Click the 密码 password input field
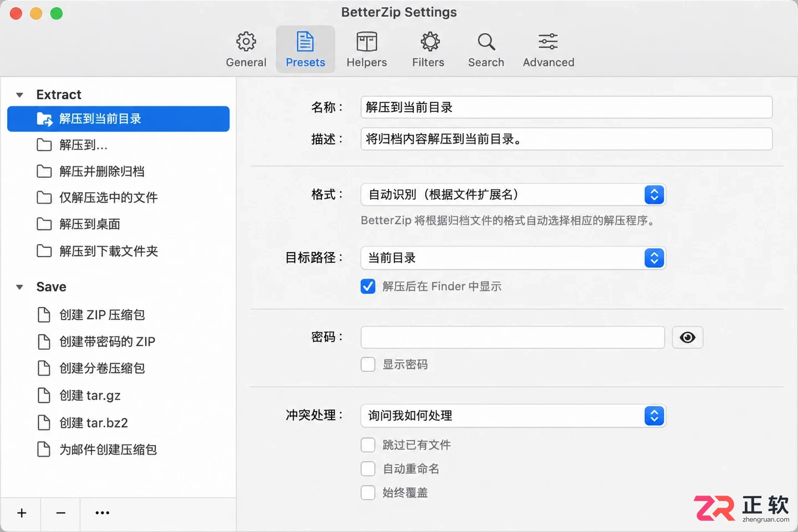Viewport: 798px width, 532px height. click(x=513, y=337)
